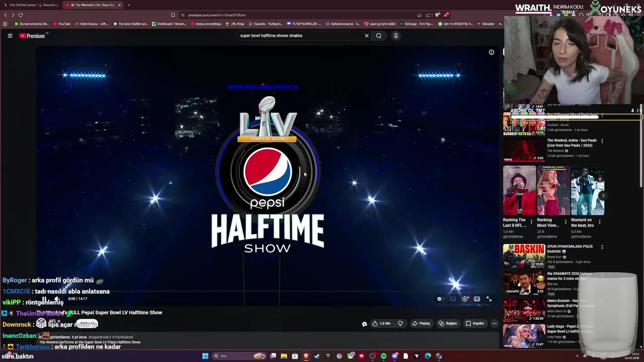Image resolution: width=644 pixels, height=362 pixels.
Task: Click the sparkle icon left of like button
Action: point(364,324)
